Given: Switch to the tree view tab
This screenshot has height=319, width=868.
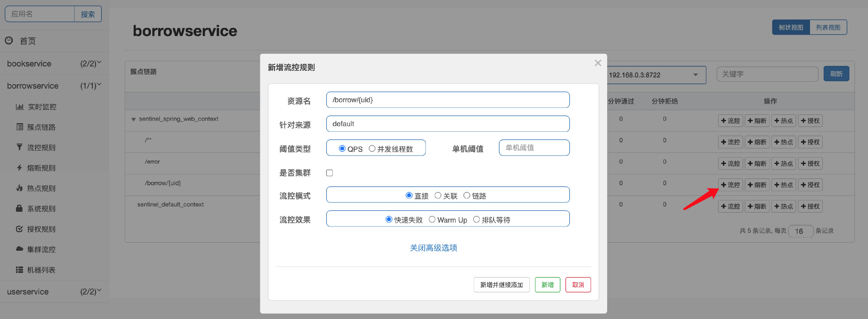Looking at the screenshot, I should click(791, 27).
